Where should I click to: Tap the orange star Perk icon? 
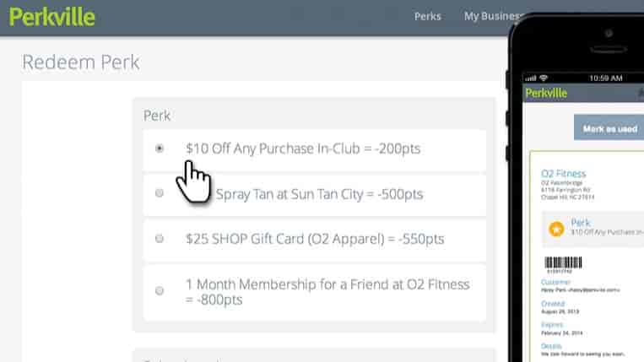(x=556, y=229)
